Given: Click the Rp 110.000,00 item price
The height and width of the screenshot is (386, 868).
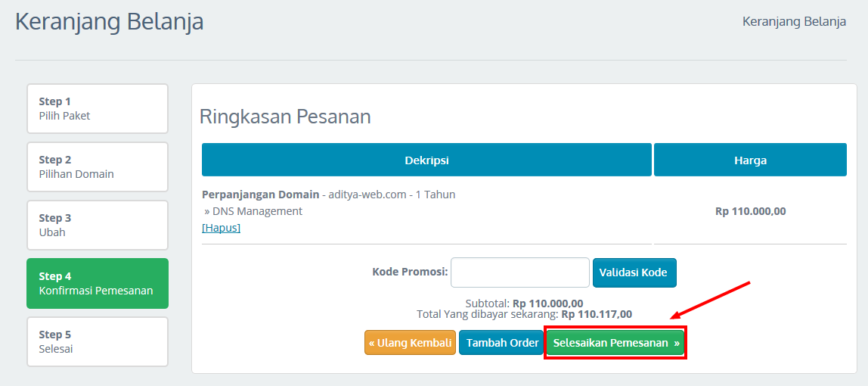Looking at the screenshot, I should pyautogui.click(x=750, y=211).
